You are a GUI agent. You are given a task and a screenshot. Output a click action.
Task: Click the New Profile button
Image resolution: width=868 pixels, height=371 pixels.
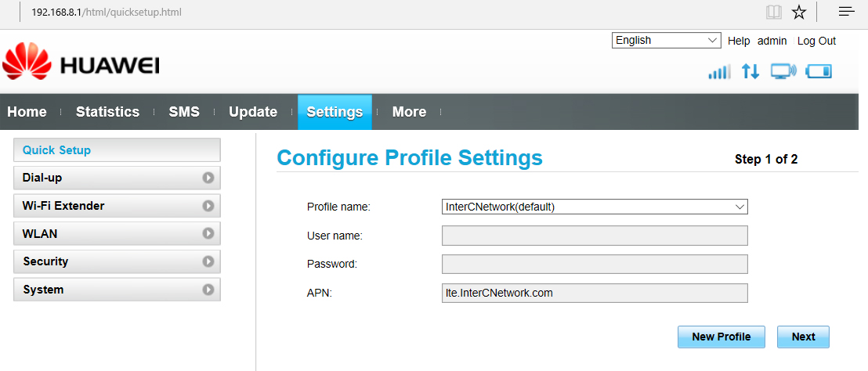[x=722, y=337]
